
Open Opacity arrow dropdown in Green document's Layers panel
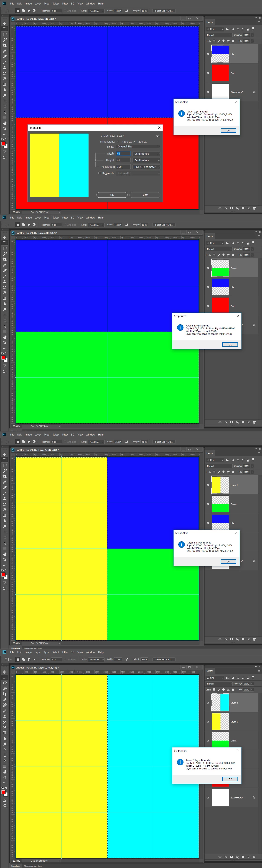(252, 249)
